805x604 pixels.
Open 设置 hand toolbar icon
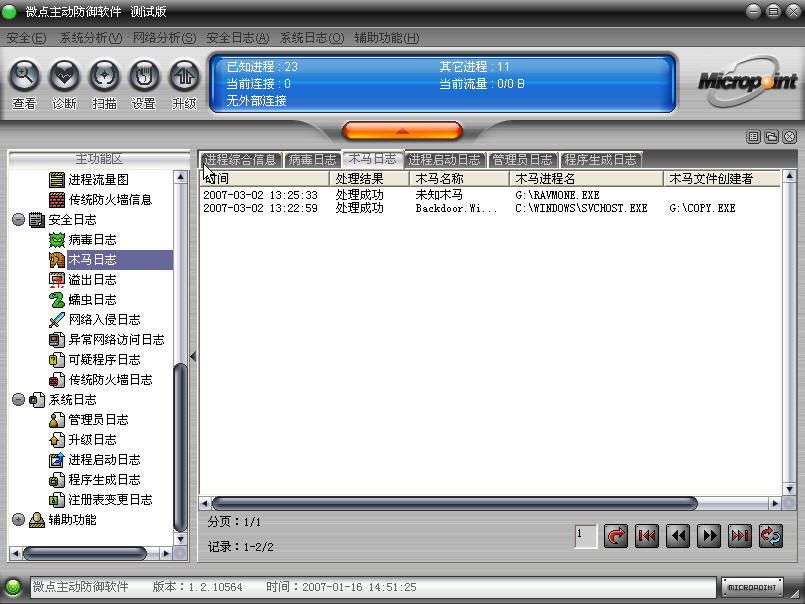click(x=144, y=76)
